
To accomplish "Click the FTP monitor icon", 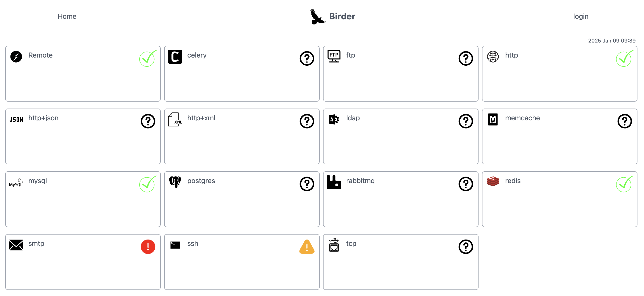I will (334, 57).
